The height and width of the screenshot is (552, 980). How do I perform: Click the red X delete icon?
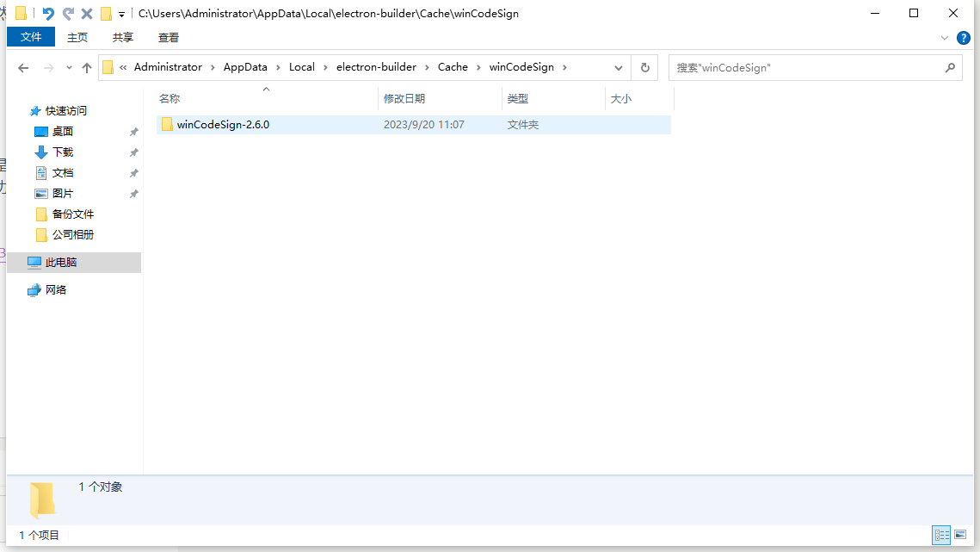pos(87,14)
